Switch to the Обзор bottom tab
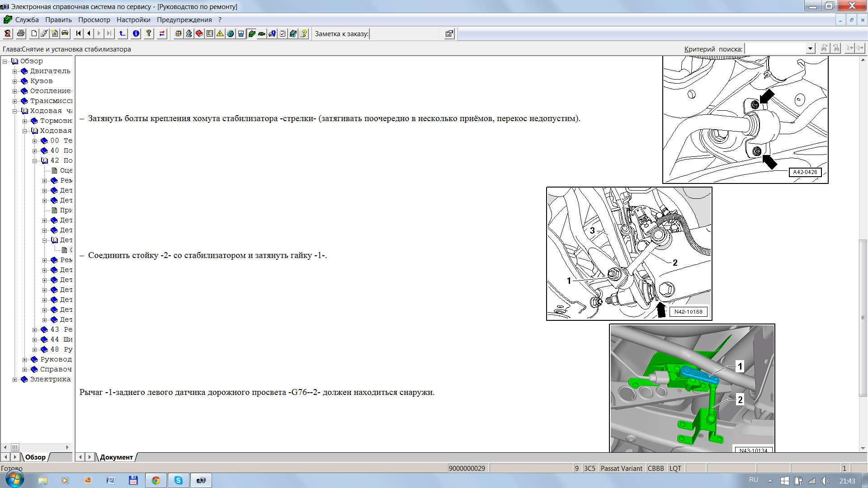Image resolution: width=868 pixels, height=488 pixels. point(35,457)
